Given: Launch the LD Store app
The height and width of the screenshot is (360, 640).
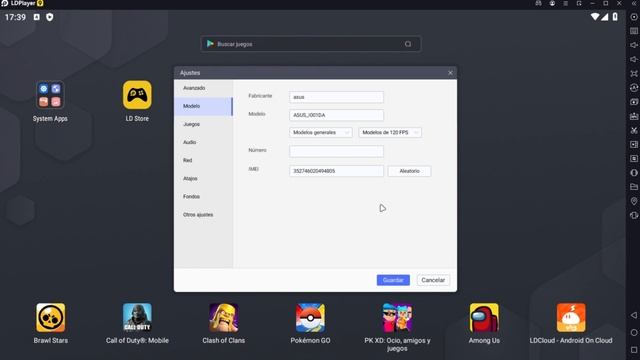Looking at the screenshot, I should [137, 95].
